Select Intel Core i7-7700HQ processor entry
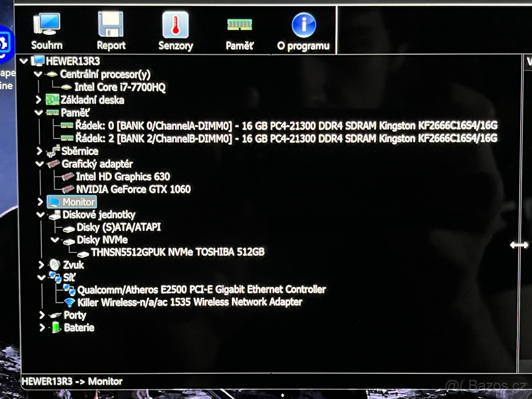Image resolution: width=532 pixels, height=399 pixels. pyautogui.click(x=120, y=88)
